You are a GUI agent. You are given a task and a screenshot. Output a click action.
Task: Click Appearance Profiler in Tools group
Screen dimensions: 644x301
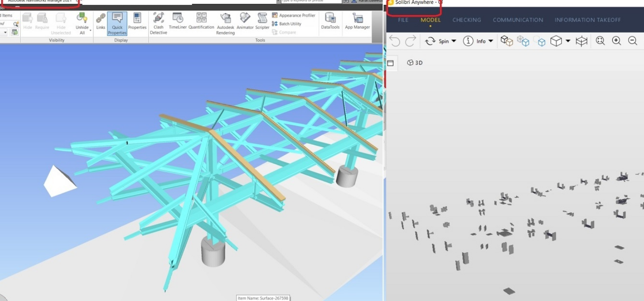tap(294, 15)
